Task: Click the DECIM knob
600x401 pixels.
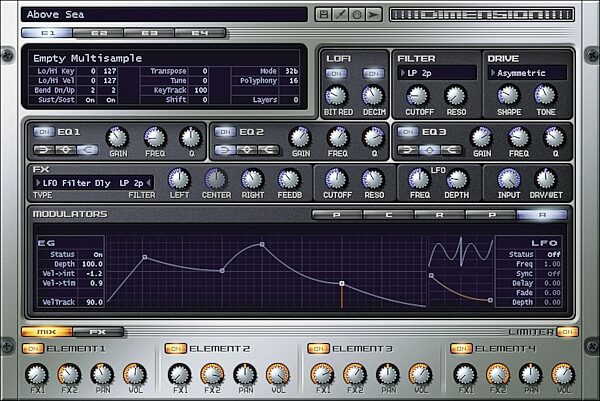Action: click(373, 95)
